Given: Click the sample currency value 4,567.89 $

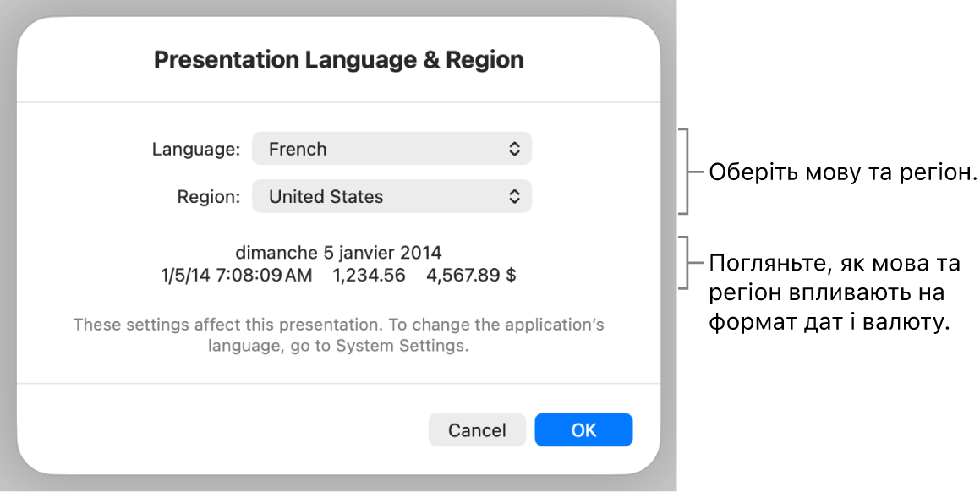Looking at the screenshot, I should (471, 275).
